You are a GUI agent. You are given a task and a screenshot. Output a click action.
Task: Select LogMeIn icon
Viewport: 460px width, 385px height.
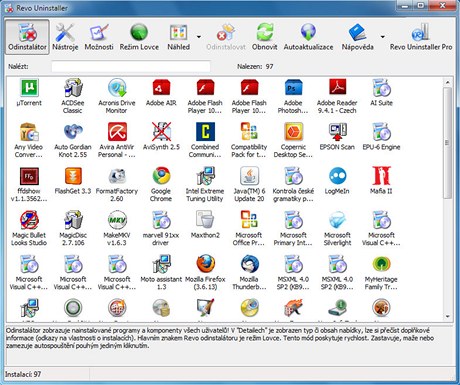337,176
